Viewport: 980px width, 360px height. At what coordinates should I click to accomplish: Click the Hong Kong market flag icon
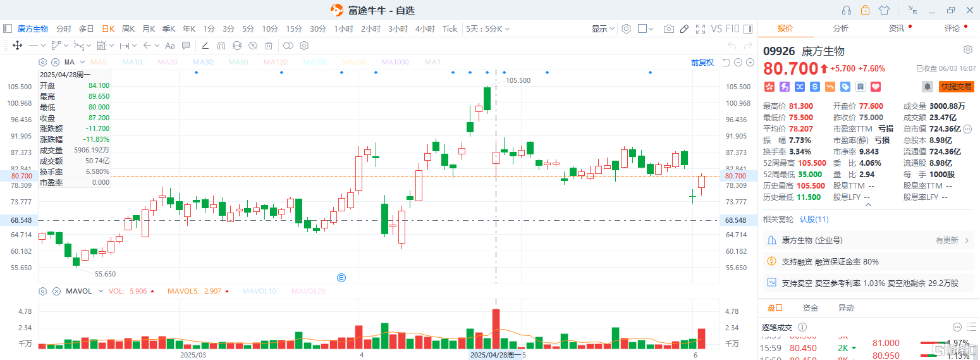(769, 86)
